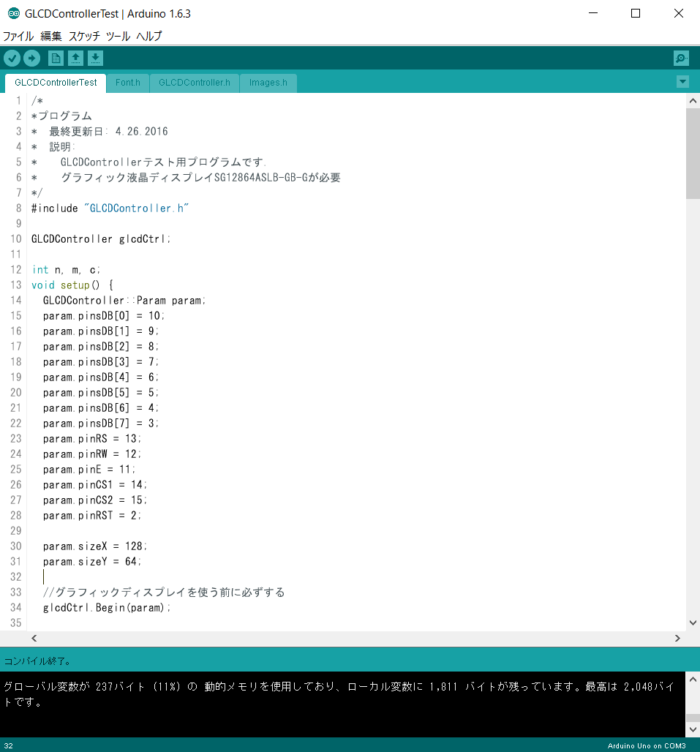Image resolution: width=700 pixels, height=752 pixels.
Task: Click the 'void setup() {' line
Action: (72, 285)
